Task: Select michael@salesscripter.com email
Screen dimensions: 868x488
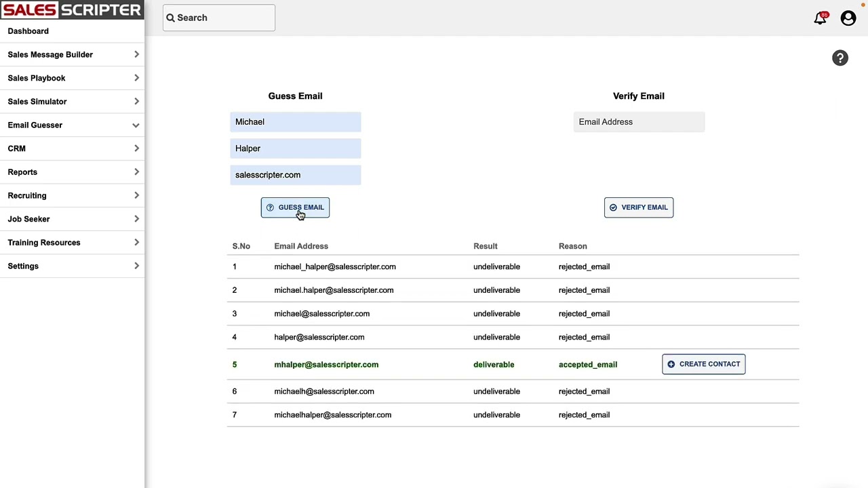Action: 322,314
